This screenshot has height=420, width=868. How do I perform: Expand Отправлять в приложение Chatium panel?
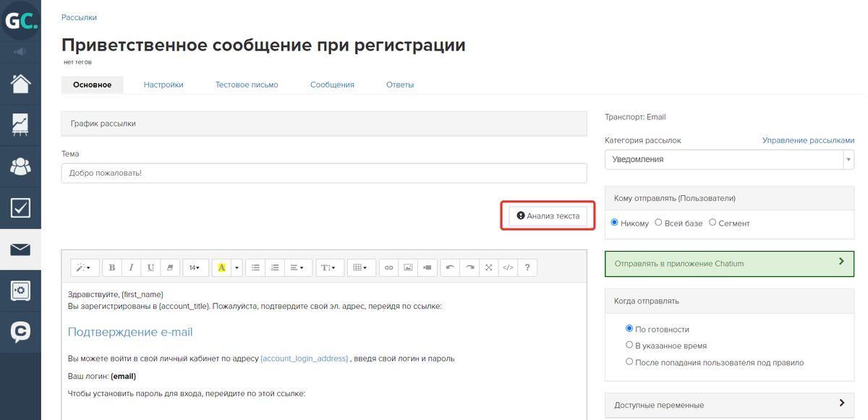(729, 264)
